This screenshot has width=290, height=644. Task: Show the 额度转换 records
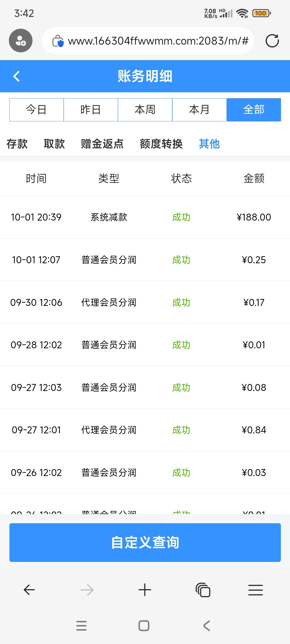[x=161, y=144]
